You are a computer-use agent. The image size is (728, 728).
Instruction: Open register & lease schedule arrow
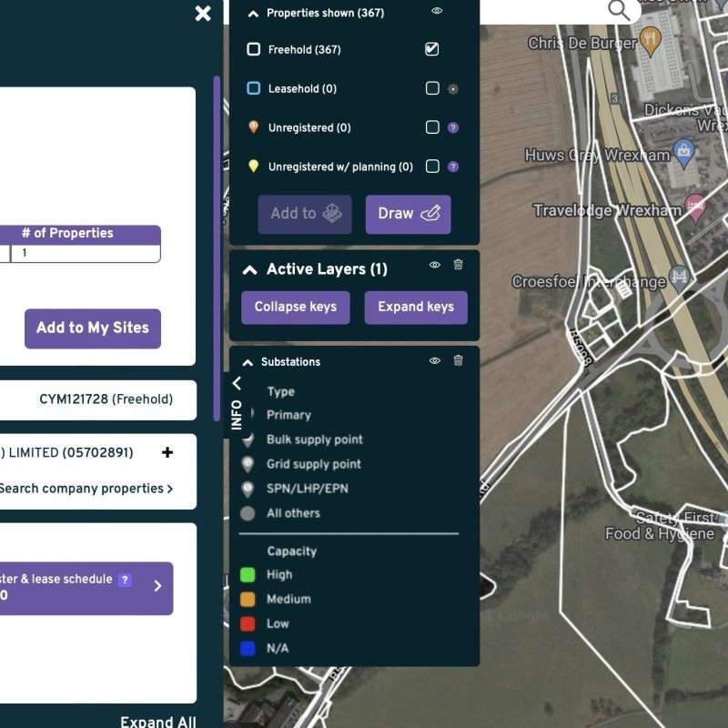tap(157, 586)
